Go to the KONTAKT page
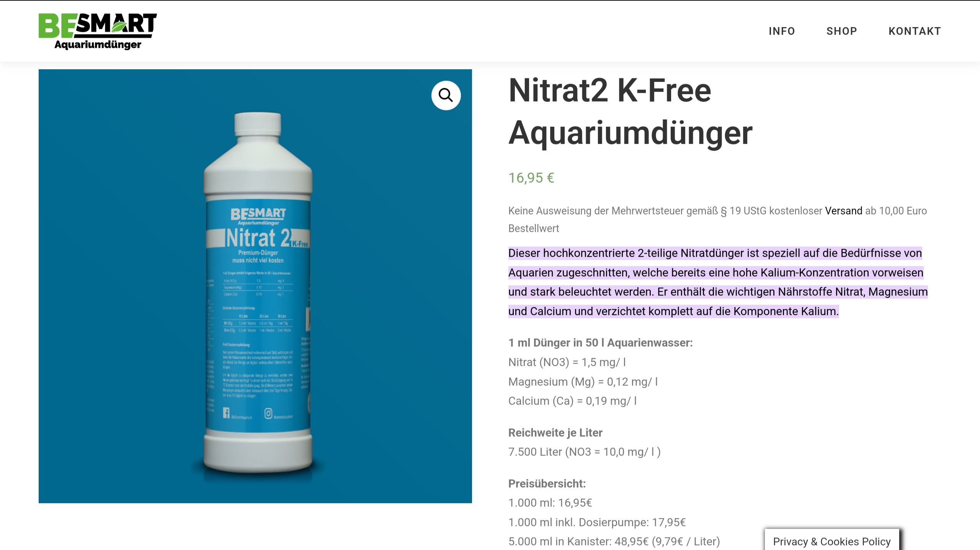980x550 pixels. [915, 31]
